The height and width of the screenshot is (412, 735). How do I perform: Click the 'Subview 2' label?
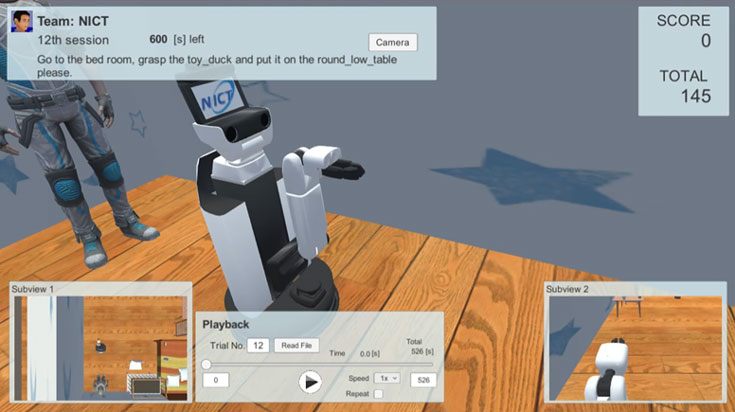point(567,289)
